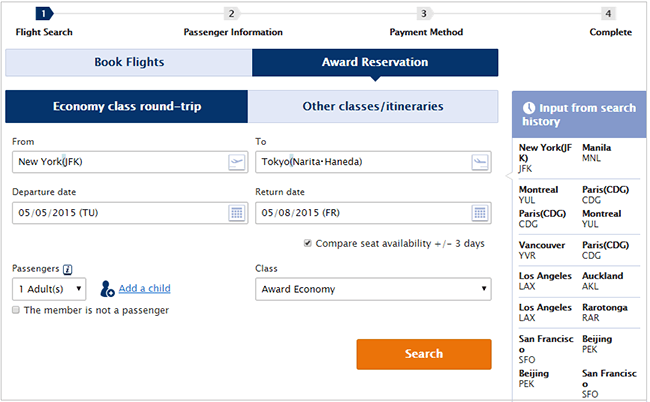Click Passengers info icon
Viewport: 650px width, 402px height.
[68, 269]
